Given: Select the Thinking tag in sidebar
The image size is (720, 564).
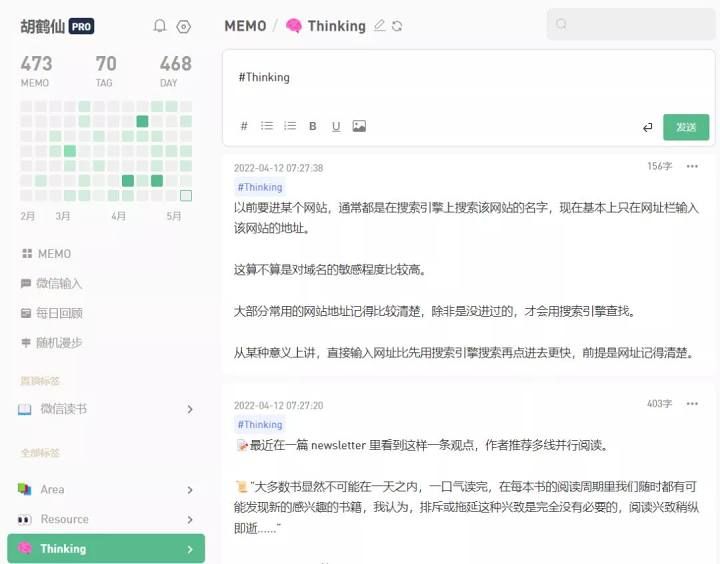Looking at the screenshot, I should (106, 548).
